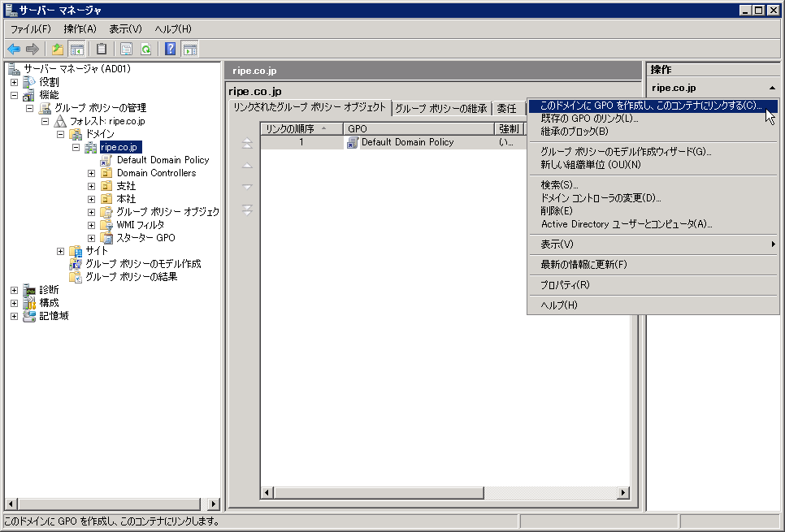Expand the 記憶域 node
The image size is (785, 532).
coord(14,316)
